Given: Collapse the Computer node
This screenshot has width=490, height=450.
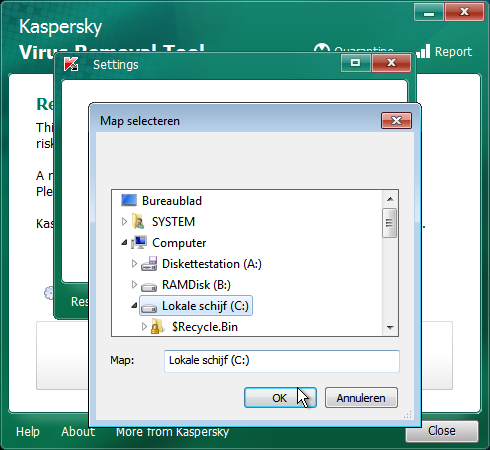Looking at the screenshot, I should [124, 243].
